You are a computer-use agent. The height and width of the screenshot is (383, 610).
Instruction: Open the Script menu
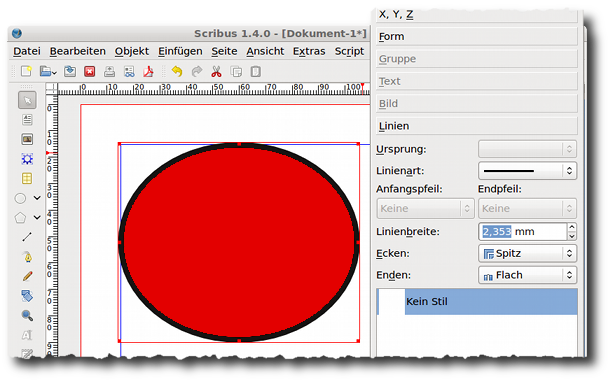[349, 51]
